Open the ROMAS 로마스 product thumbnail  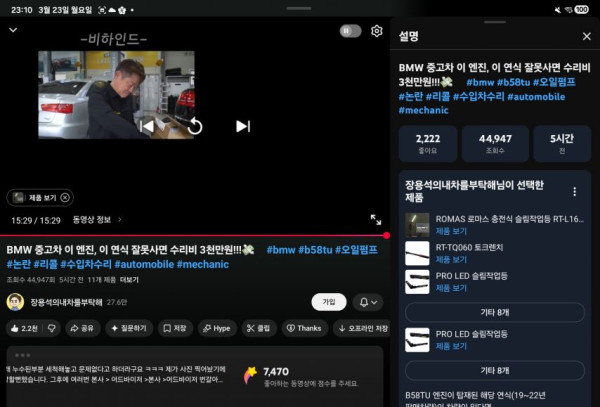click(x=417, y=225)
